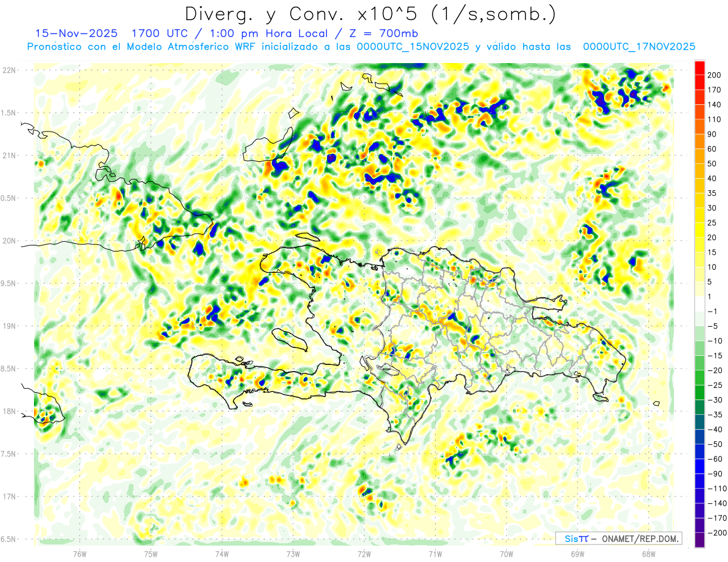Click the -140 color scale label
The width and height of the screenshot is (728, 562).
[x=718, y=503]
